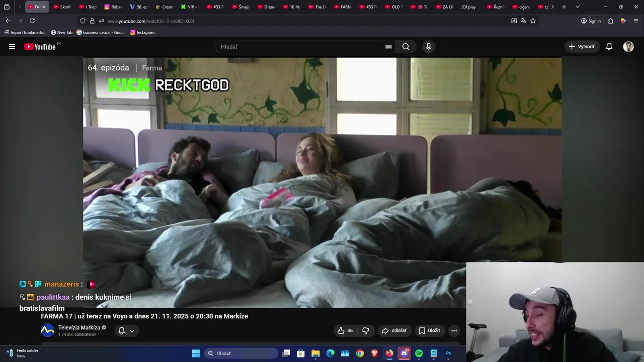Open the video's more actions menu
Viewport: 644px width, 362px height.
tap(454, 331)
